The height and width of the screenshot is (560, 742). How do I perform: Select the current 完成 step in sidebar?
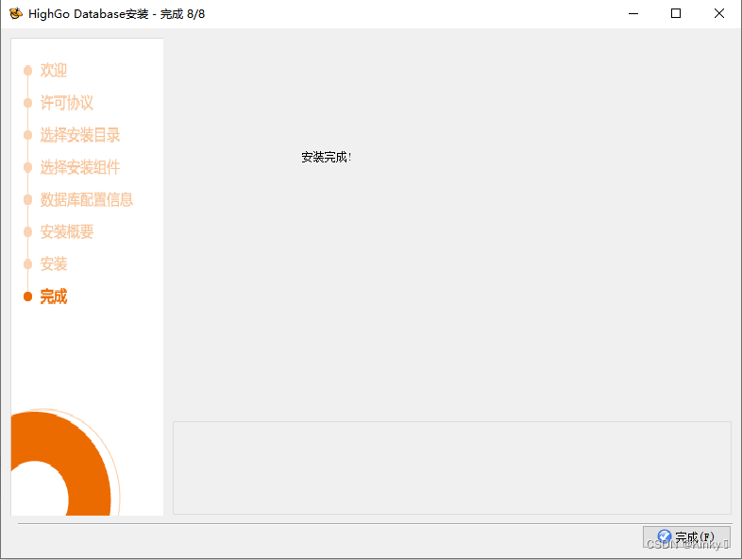[x=54, y=297]
